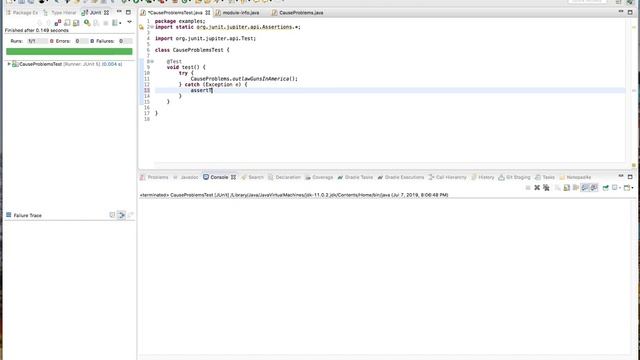
Task: Maximize the Console panel
Action: (630, 177)
